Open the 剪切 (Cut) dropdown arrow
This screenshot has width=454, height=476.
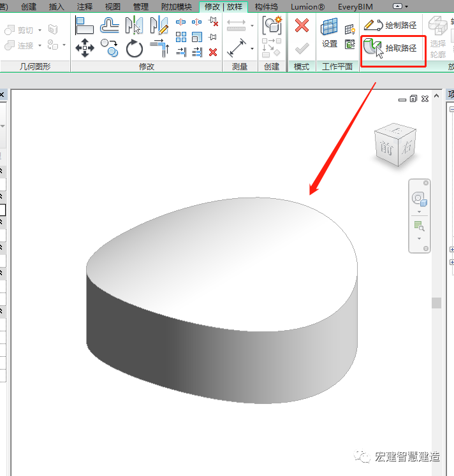[40, 30]
